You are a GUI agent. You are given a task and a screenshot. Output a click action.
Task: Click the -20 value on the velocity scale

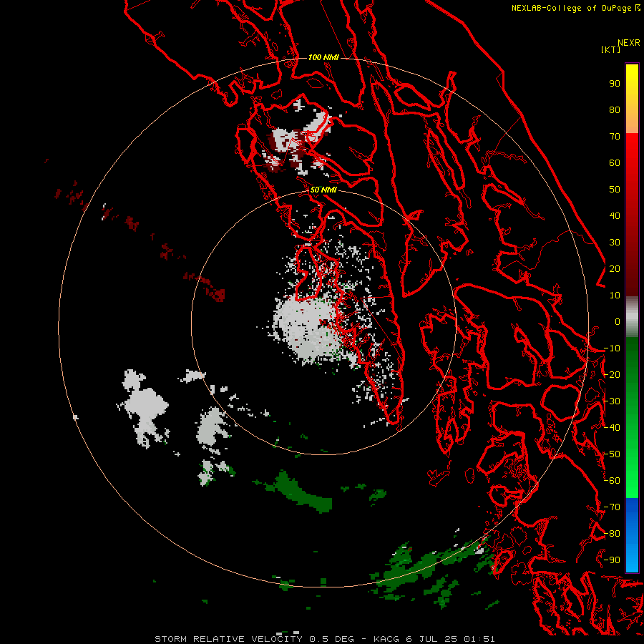pyautogui.click(x=612, y=374)
